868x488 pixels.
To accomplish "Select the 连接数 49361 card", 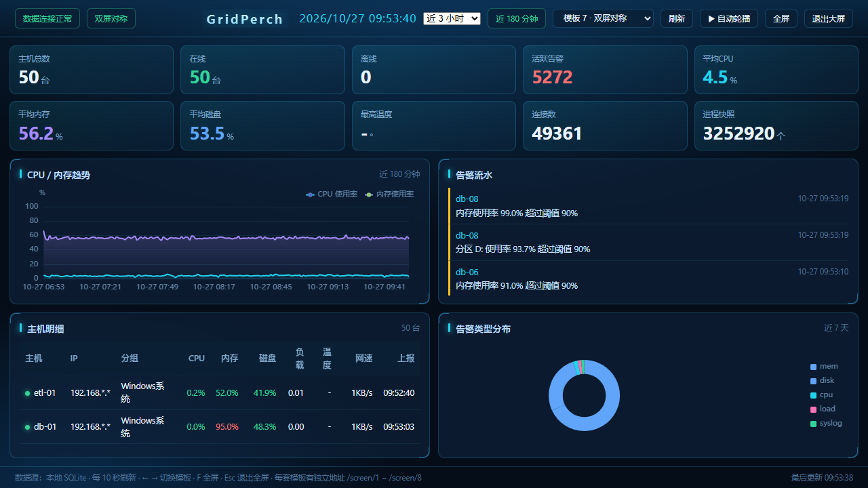I will (605, 125).
